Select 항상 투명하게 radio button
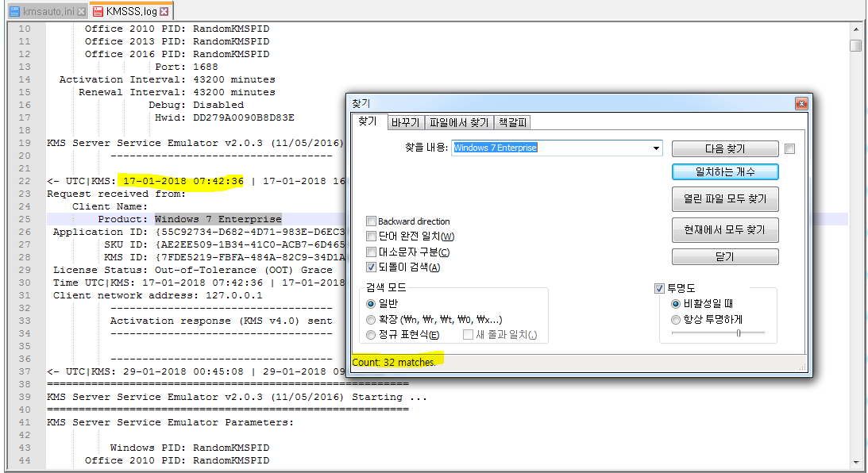Image resolution: width=868 pixels, height=473 pixels. [x=675, y=320]
